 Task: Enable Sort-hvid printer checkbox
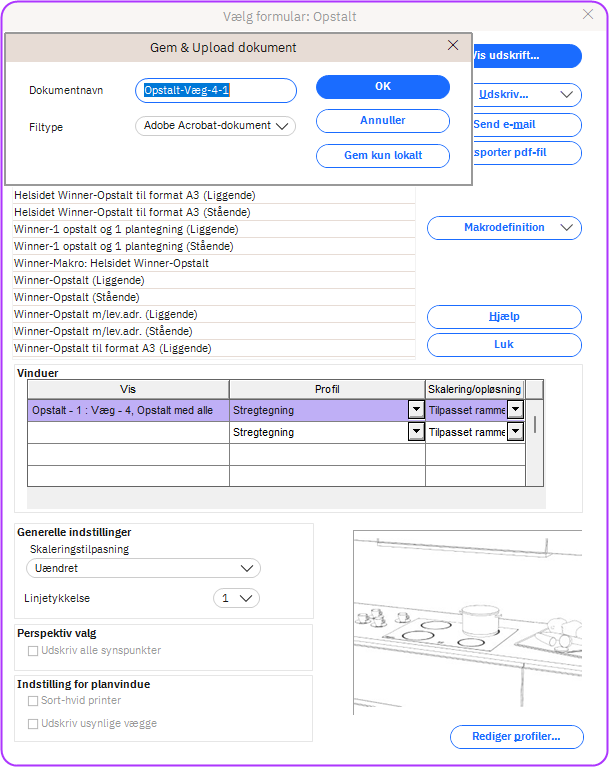(34, 701)
